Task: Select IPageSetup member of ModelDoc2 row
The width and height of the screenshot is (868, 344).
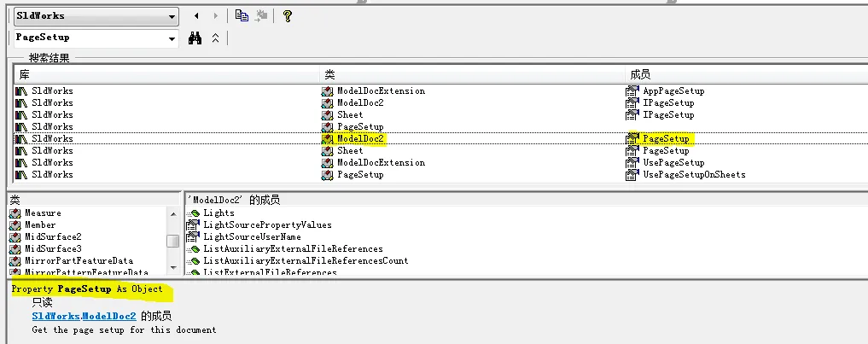Action: pyautogui.click(x=668, y=103)
